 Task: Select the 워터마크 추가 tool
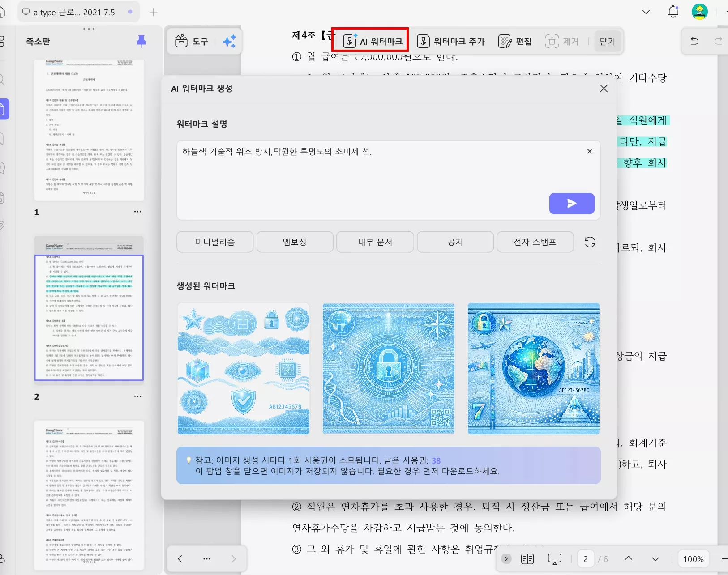451,41
